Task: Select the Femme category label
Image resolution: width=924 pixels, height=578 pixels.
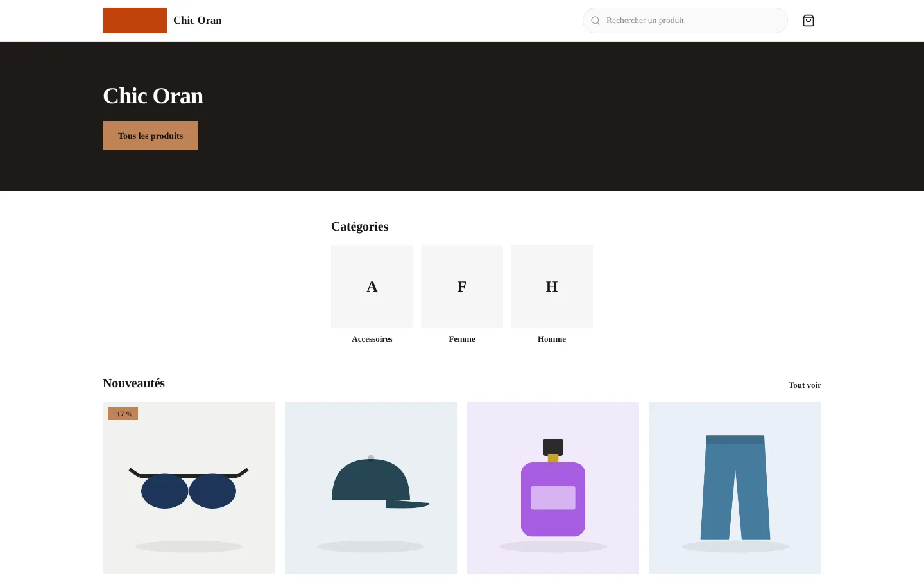Action: [x=462, y=339]
